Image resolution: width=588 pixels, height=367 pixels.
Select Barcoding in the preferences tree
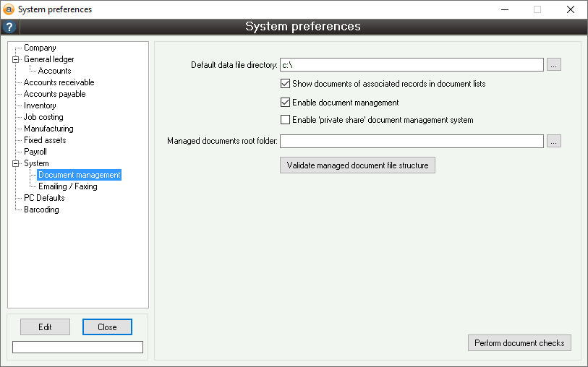[x=41, y=210]
